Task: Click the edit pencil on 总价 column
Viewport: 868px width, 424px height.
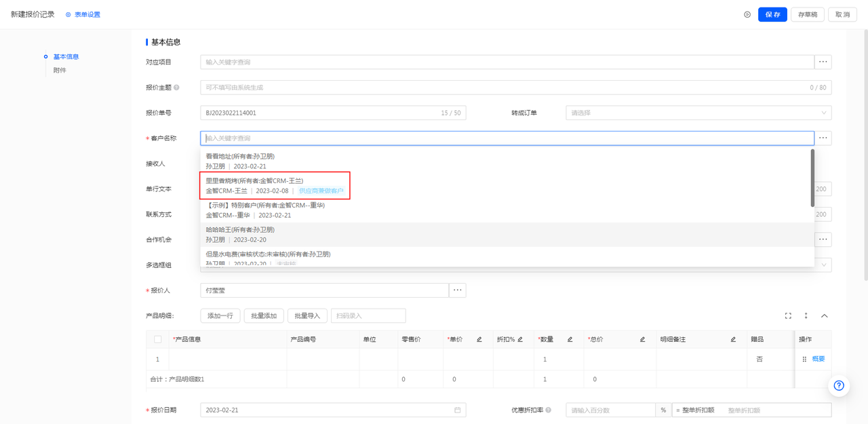Action: tap(642, 339)
